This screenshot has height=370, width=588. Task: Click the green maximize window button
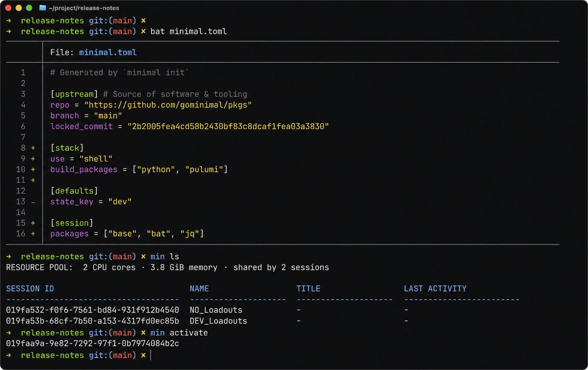pos(29,8)
